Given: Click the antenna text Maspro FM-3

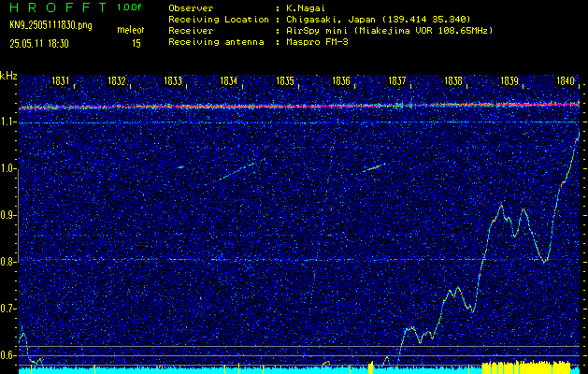Looking at the screenshot, I should pos(316,42).
